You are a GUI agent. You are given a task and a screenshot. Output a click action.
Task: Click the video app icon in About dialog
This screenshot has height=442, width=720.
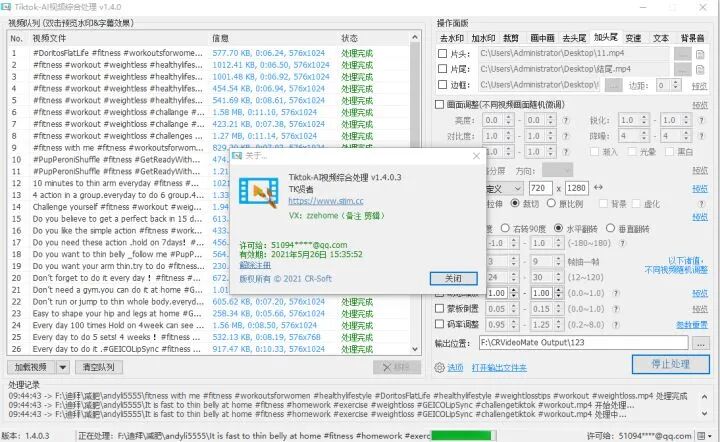tap(259, 192)
